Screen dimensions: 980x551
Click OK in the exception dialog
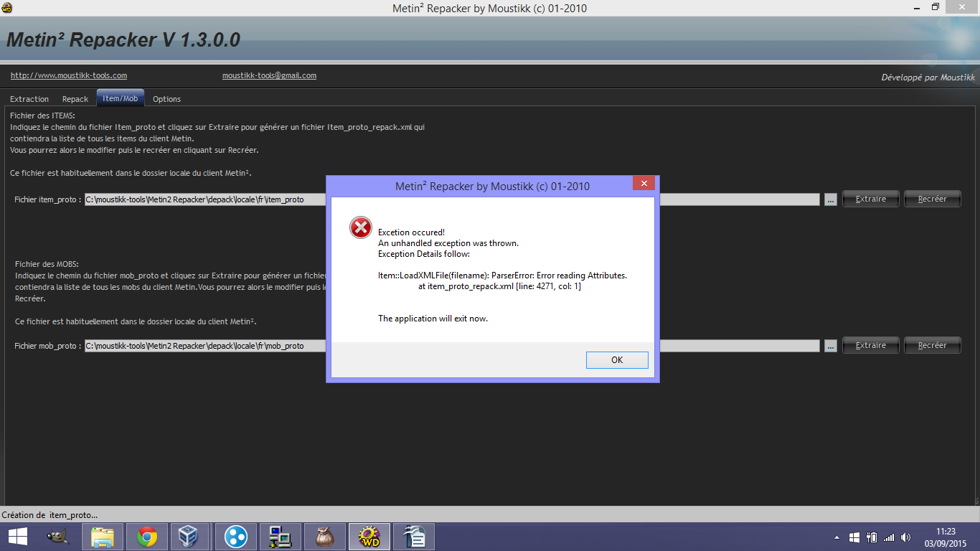[x=617, y=360]
